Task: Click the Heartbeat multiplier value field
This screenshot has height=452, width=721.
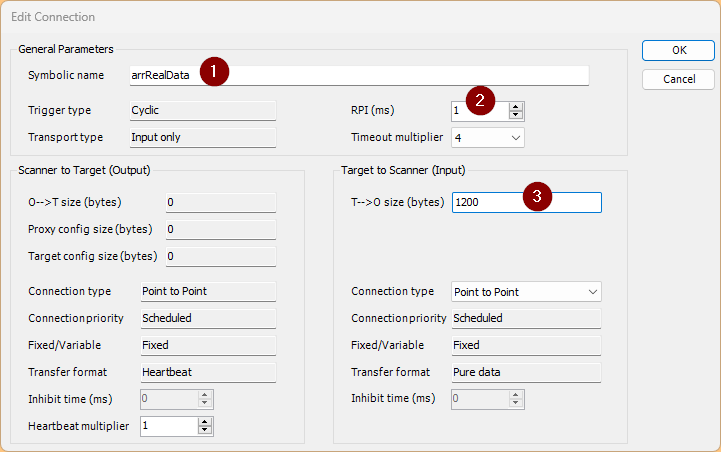Action: (x=166, y=426)
